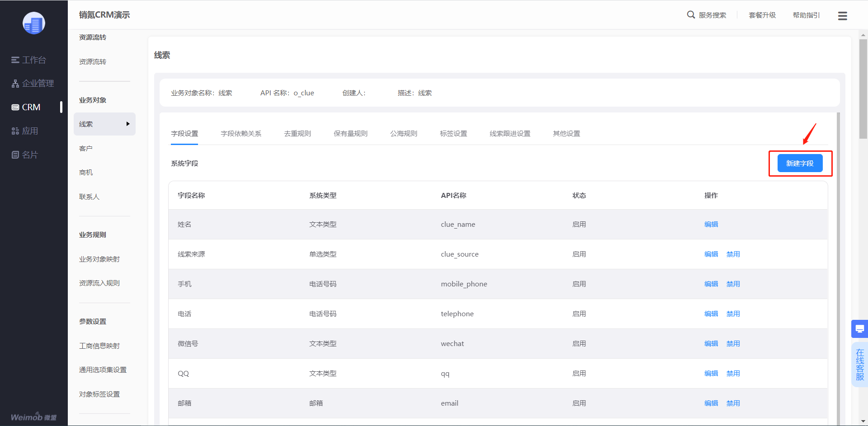Switch to 保有量规则 tab
The image size is (868, 426).
tap(350, 134)
